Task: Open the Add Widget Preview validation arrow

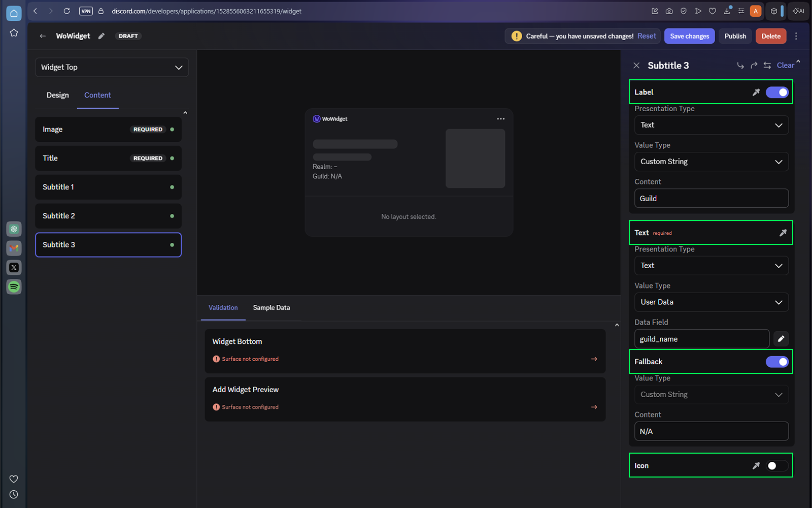Action: (594, 407)
